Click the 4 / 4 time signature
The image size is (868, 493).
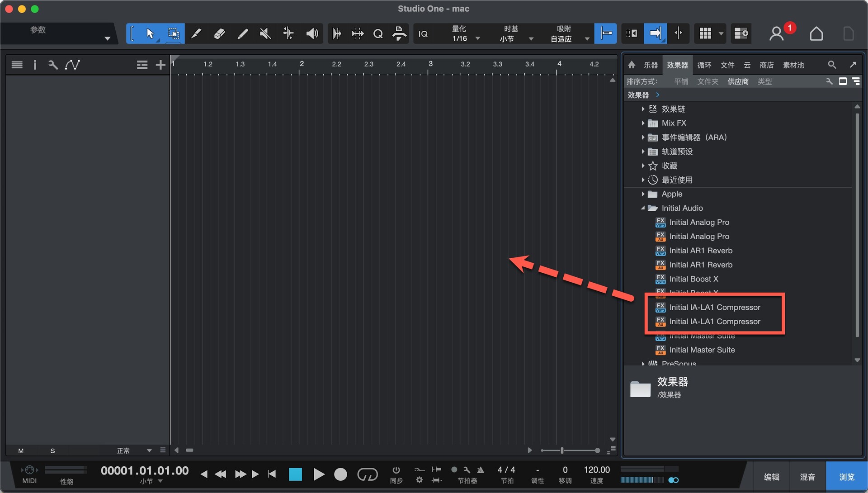(506, 470)
